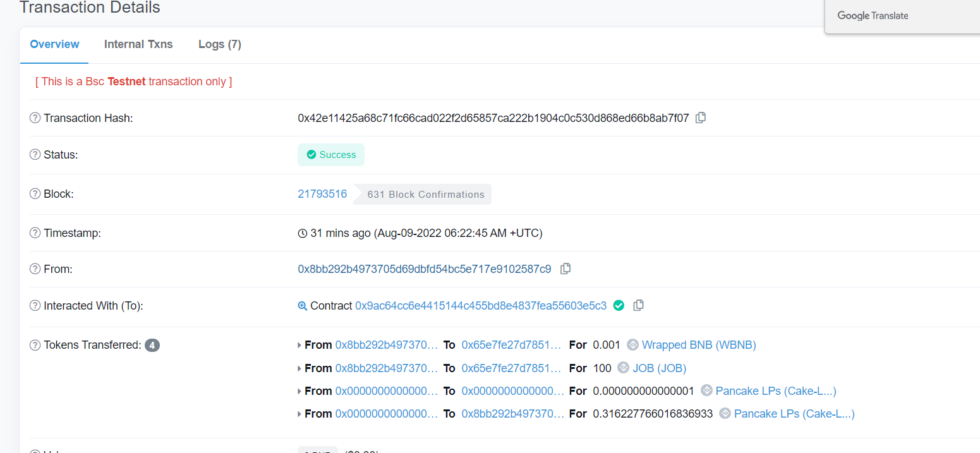The height and width of the screenshot is (453, 980).
Task: Open the Logs (7) tab
Action: (x=220, y=44)
